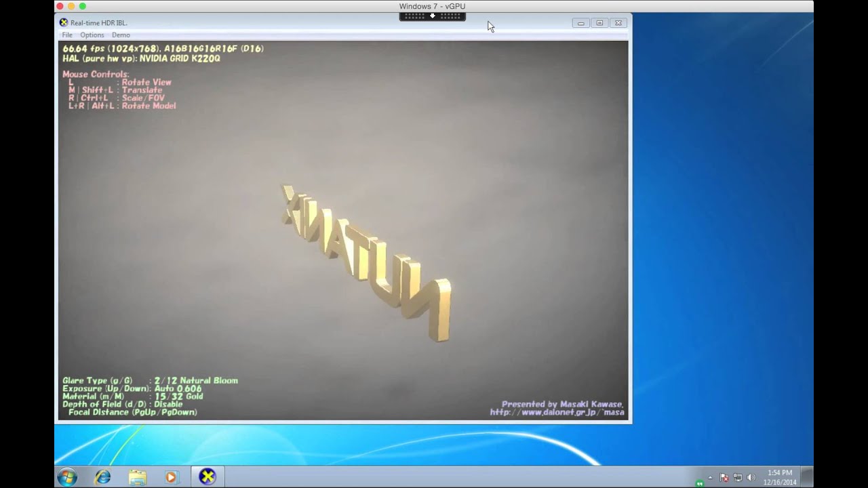Open the volume speaker icon
The image size is (868, 488).
751,477
